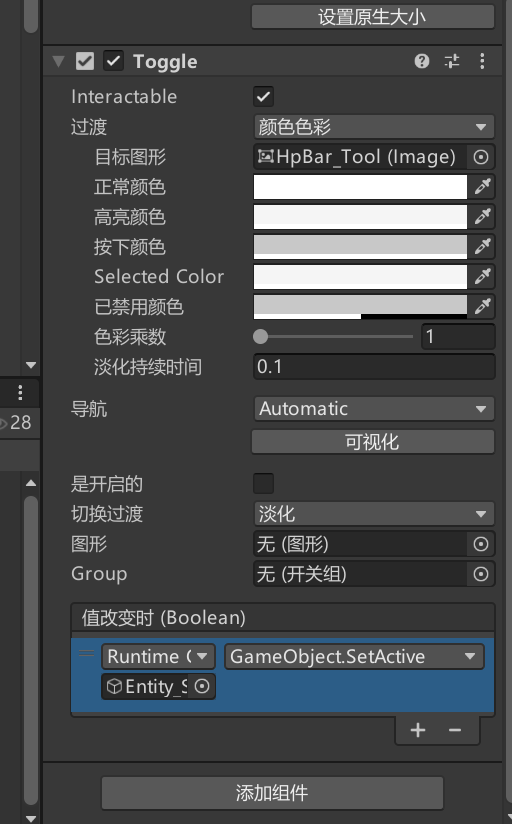Open object picker for Entity event target
Viewport: 512px width, 824px height.
click(x=202, y=686)
